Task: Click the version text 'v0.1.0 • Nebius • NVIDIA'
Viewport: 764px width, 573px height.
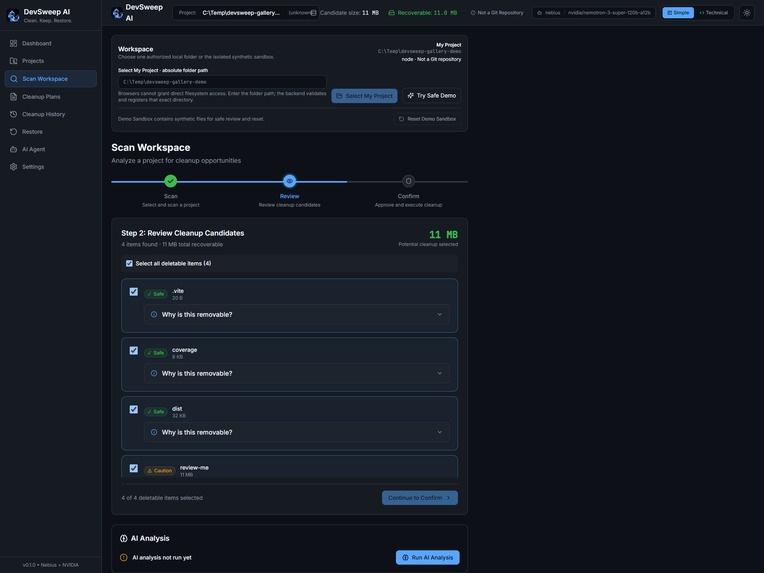Action: point(51,565)
